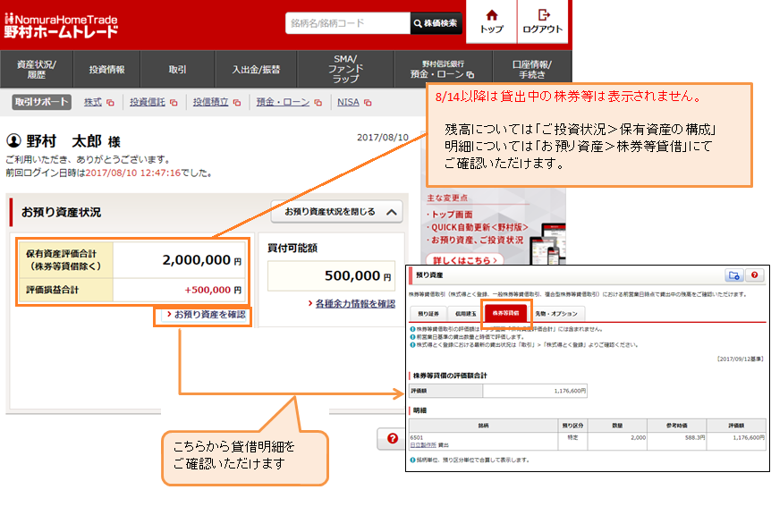
Task: Click the トップ home icon button
Action: click(491, 21)
